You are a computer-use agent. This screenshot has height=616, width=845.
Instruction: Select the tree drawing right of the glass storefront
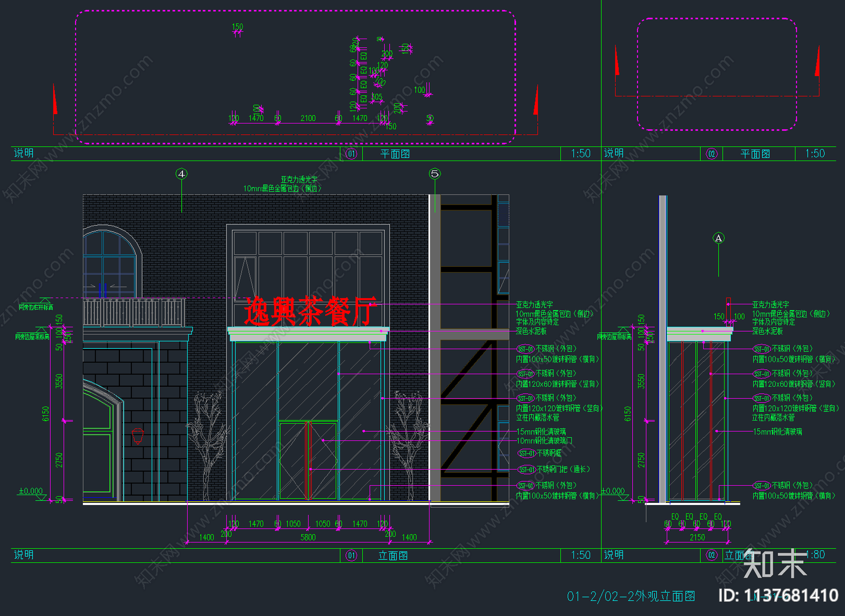[409, 445]
